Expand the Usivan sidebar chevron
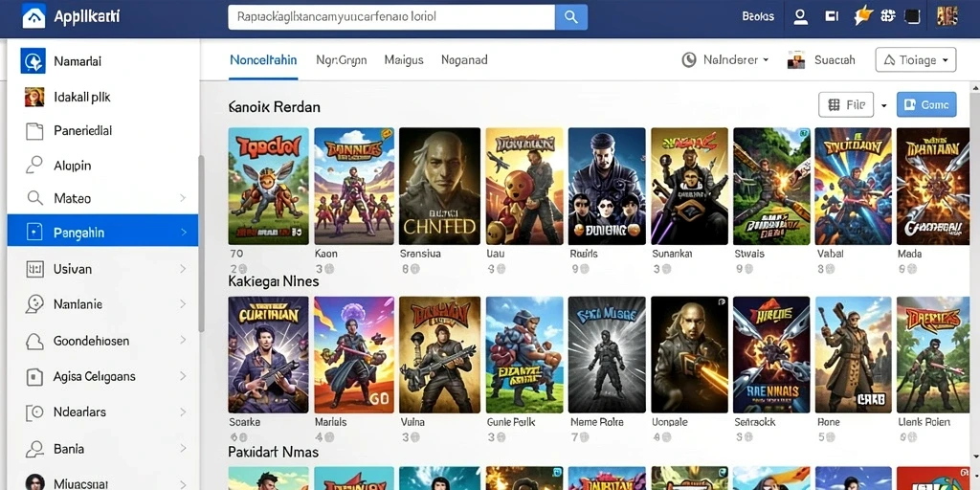This screenshot has height=490, width=980. point(183,269)
